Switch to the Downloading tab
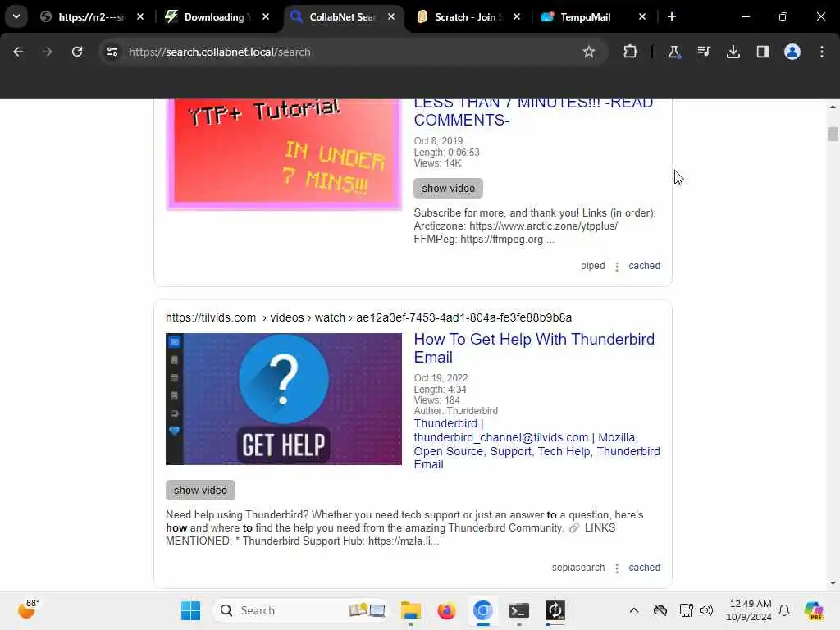This screenshot has width=840, height=630. click(x=214, y=16)
